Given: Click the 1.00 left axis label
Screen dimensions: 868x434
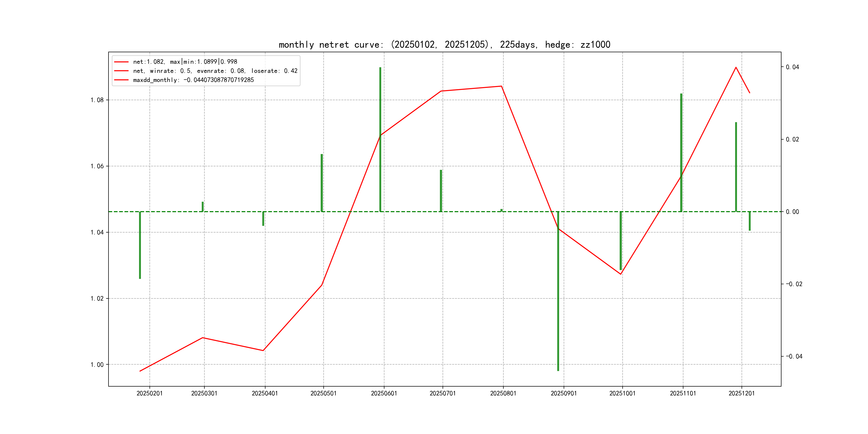Looking at the screenshot, I should point(97,365).
